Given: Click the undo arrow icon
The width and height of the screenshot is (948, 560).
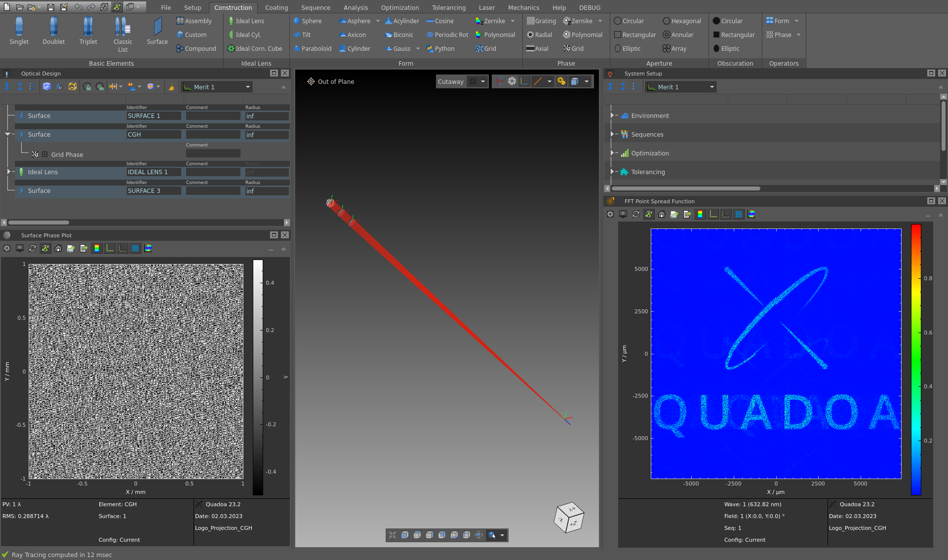Looking at the screenshot, I should click(x=78, y=7).
